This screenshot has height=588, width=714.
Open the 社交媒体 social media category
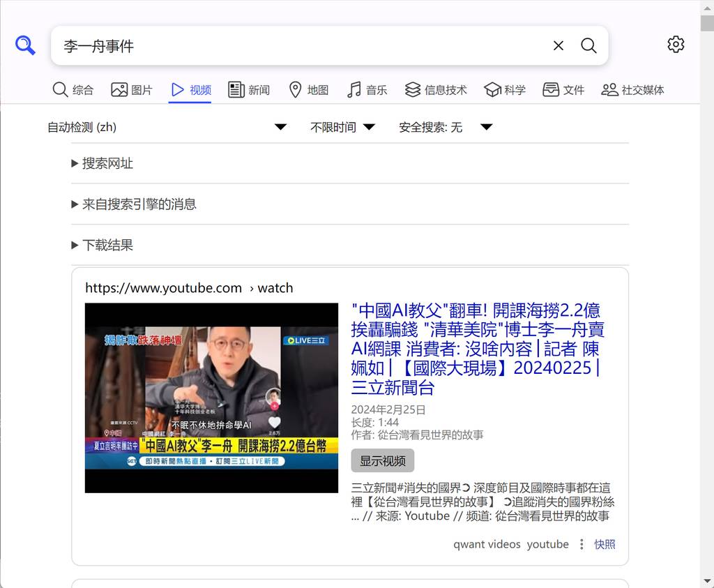pyautogui.click(x=632, y=90)
